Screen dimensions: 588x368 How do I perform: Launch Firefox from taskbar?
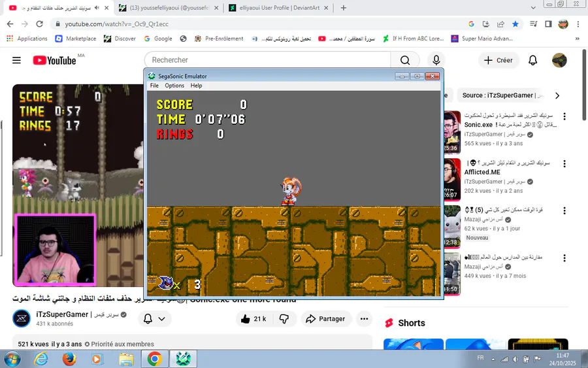(69, 359)
